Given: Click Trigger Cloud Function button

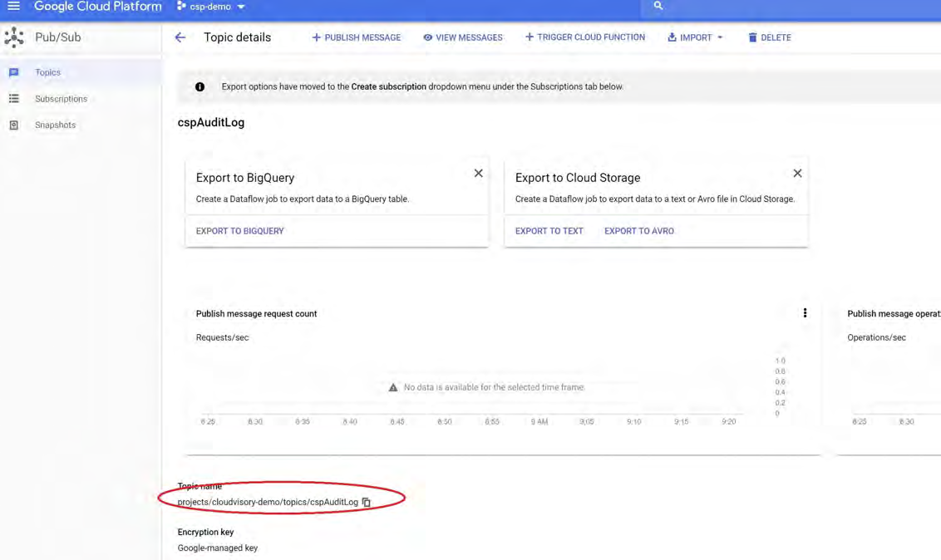Looking at the screenshot, I should click(x=585, y=37).
